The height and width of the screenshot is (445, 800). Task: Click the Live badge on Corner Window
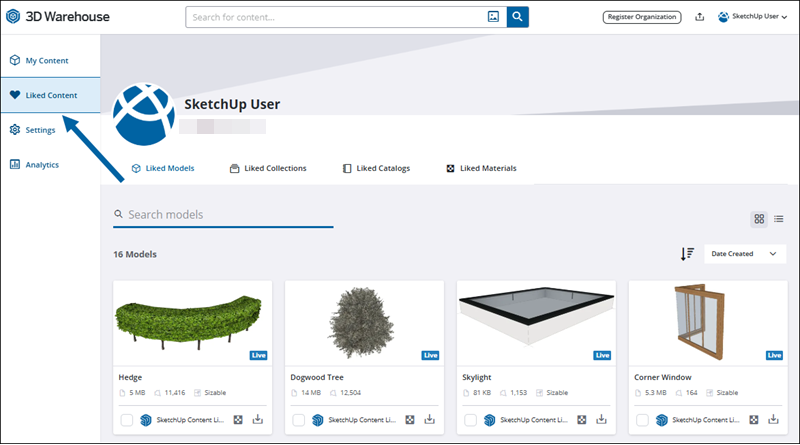click(x=774, y=355)
